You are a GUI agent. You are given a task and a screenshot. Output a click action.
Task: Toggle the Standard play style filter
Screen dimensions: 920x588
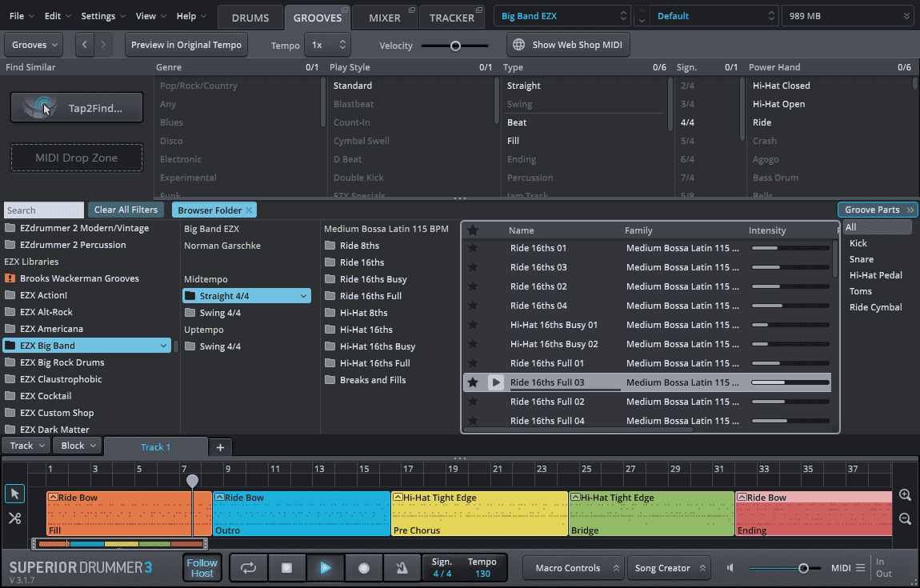[x=353, y=86]
